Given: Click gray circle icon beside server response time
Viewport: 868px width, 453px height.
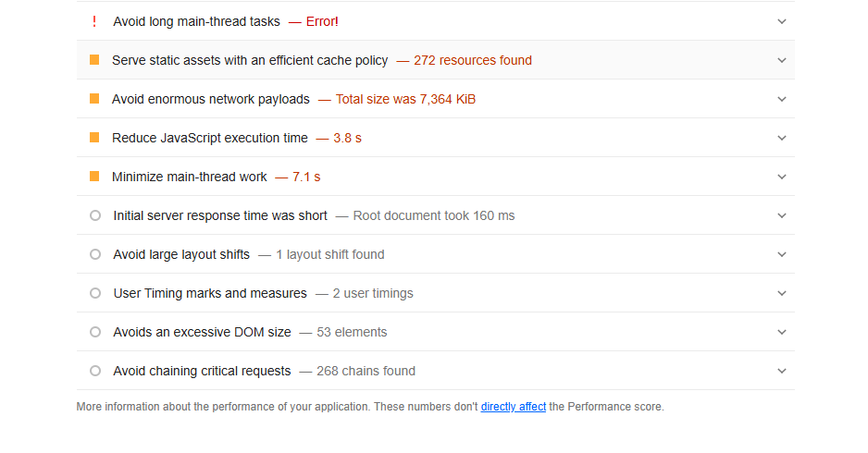Looking at the screenshot, I should pyautogui.click(x=94, y=215).
